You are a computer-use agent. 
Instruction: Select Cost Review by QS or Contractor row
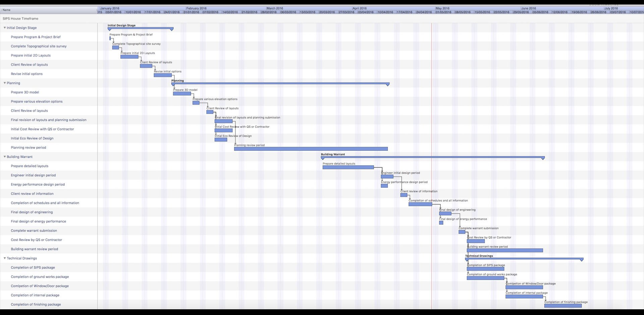tap(36, 240)
